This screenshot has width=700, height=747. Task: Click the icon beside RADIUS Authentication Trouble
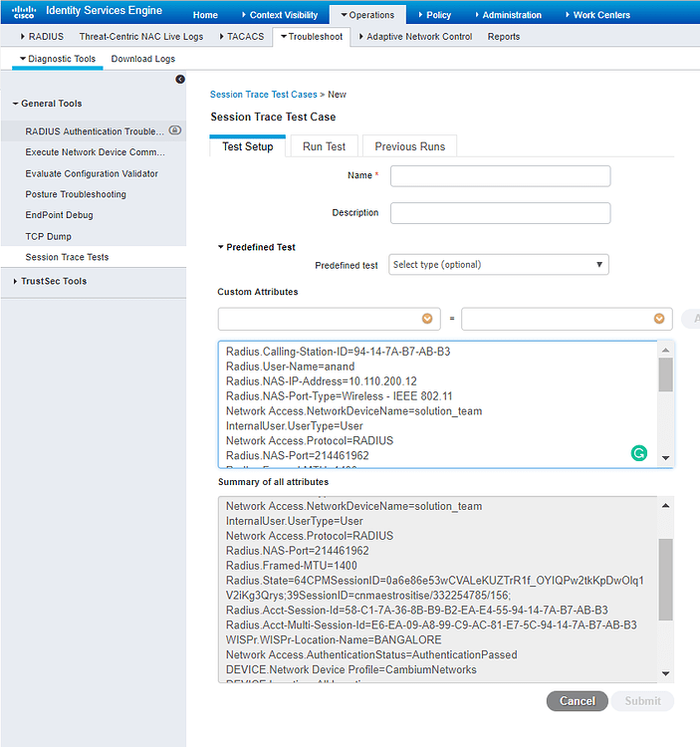click(x=175, y=130)
